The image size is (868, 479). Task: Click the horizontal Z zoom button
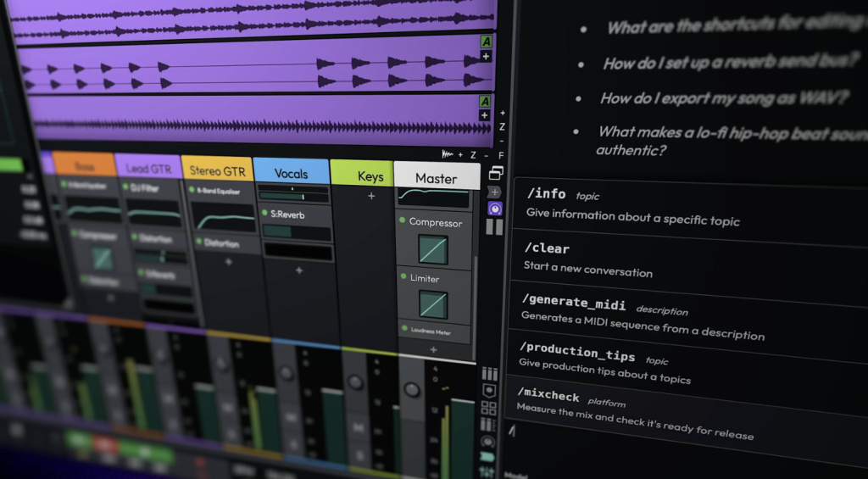[x=473, y=155]
